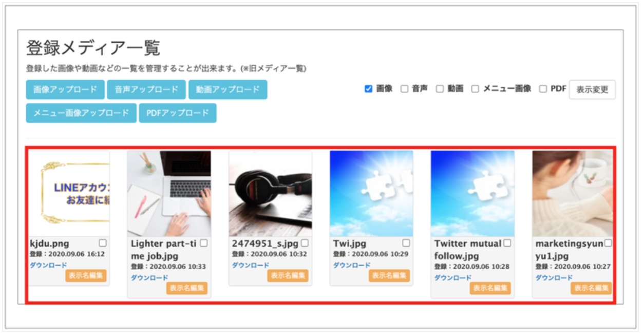Viewport: 644px width, 336px height.
Task: Click ダウンロード link under Twi.jpg
Action: pos(351,265)
